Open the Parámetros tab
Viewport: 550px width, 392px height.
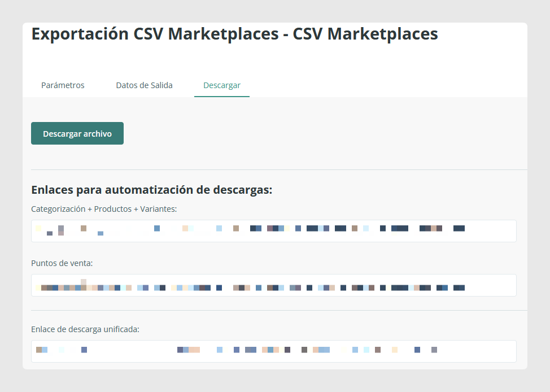tap(63, 85)
